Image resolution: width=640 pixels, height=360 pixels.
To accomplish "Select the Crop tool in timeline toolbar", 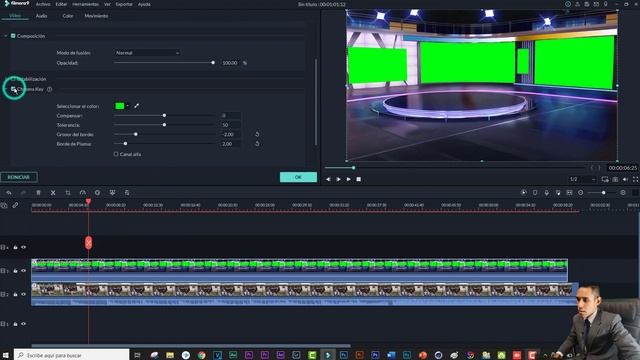I will [x=68, y=193].
